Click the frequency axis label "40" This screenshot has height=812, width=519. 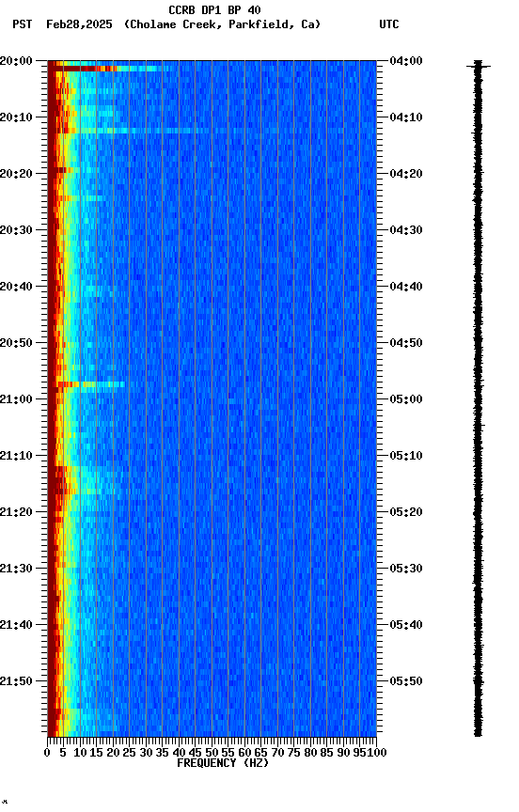tap(179, 753)
